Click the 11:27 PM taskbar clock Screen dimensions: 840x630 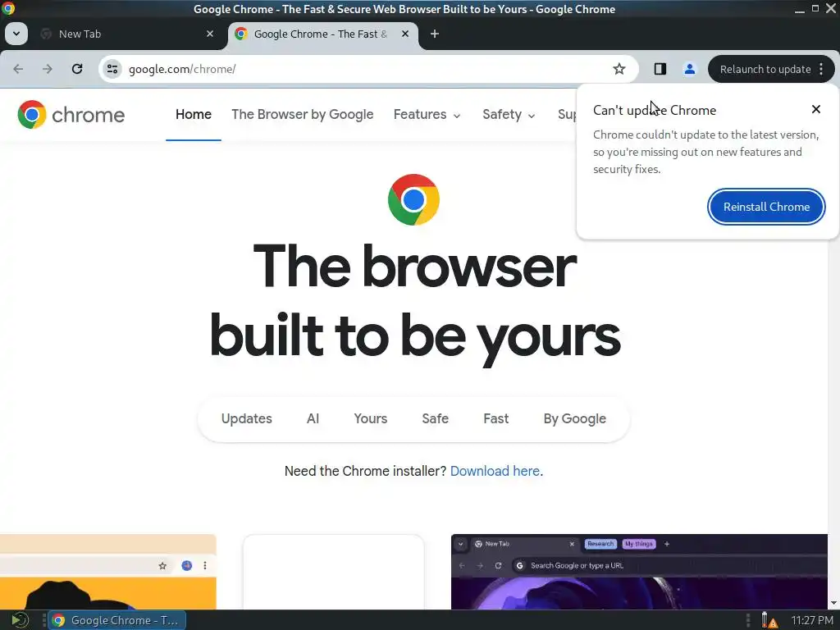[x=812, y=620]
